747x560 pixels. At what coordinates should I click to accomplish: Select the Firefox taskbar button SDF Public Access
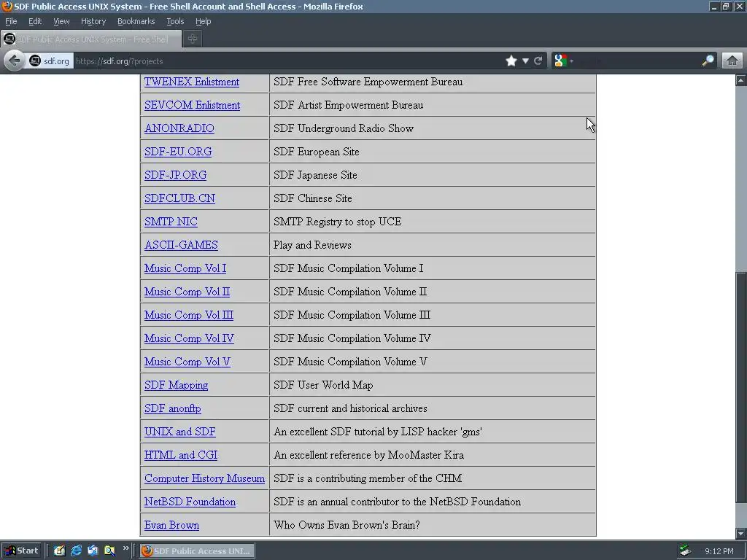pyautogui.click(x=197, y=551)
